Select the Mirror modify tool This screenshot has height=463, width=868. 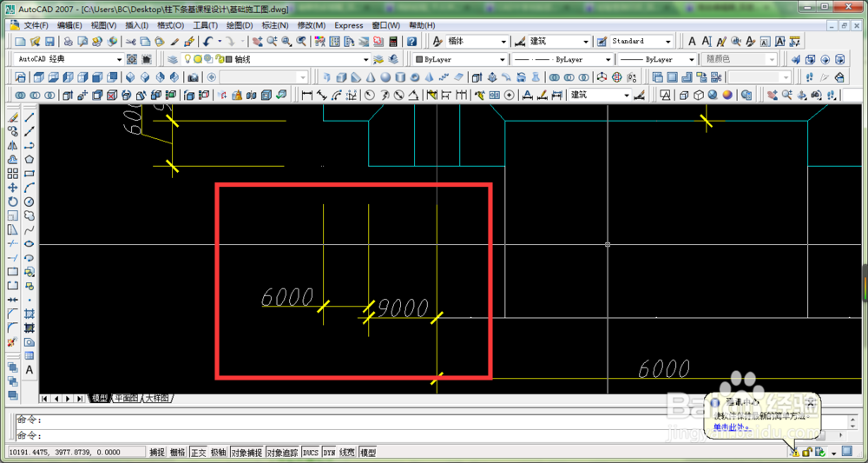pyautogui.click(x=13, y=145)
